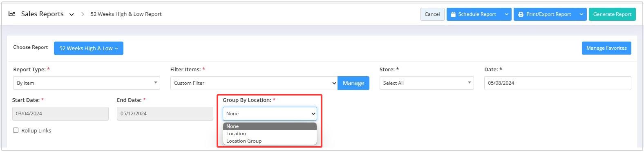Click the Sales Reports chart icon
The height and width of the screenshot is (152, 644).
click(x=12, y=14)
